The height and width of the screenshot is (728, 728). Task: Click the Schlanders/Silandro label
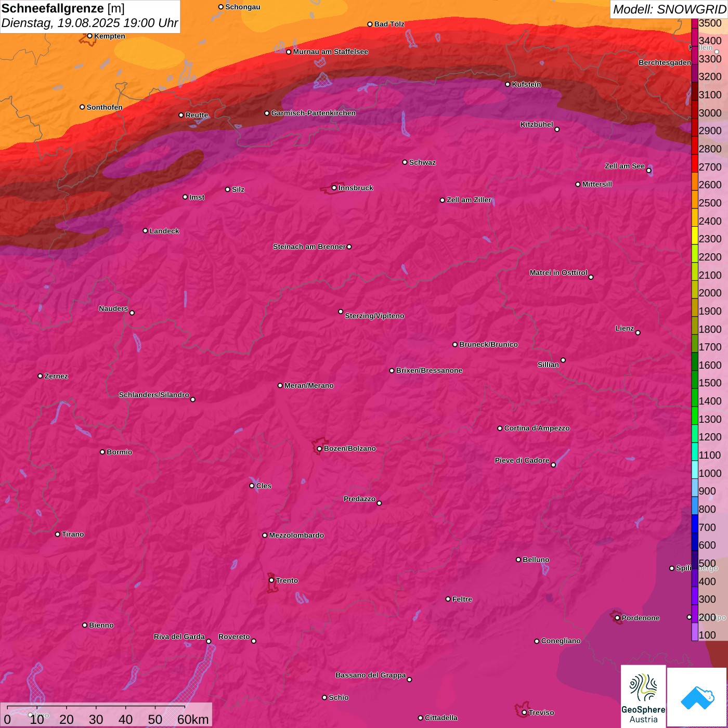154,395
